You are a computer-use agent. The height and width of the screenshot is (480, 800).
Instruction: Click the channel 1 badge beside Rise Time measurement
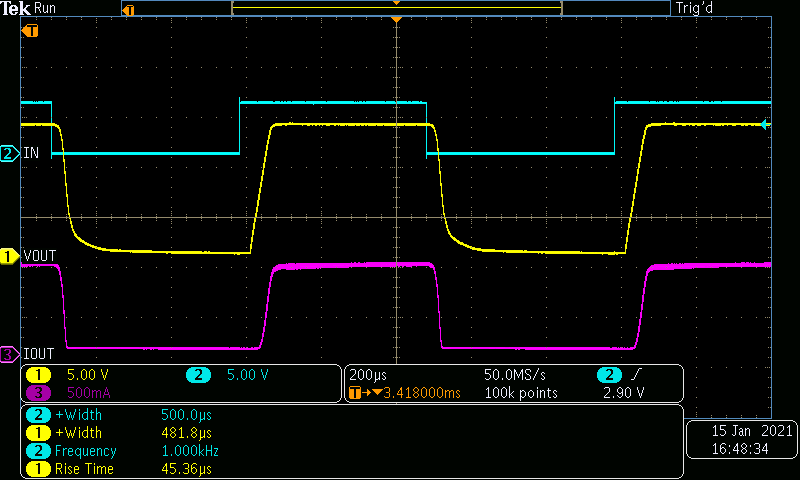38,469
